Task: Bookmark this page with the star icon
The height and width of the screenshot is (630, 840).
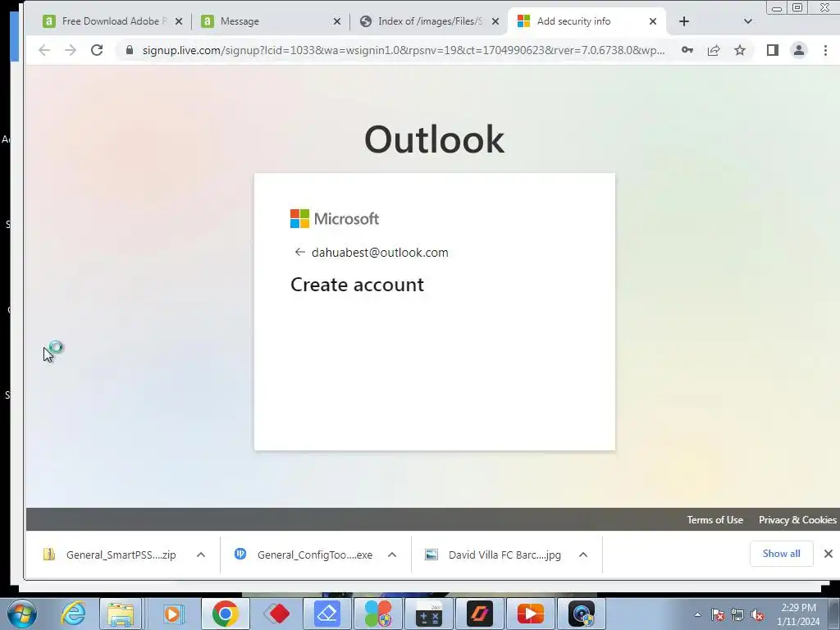Action: coord(740,50)
